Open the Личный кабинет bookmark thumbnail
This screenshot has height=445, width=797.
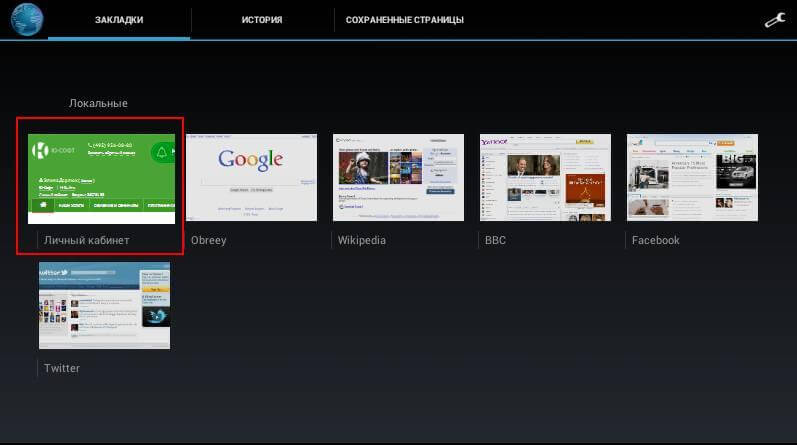click(101, 179)
